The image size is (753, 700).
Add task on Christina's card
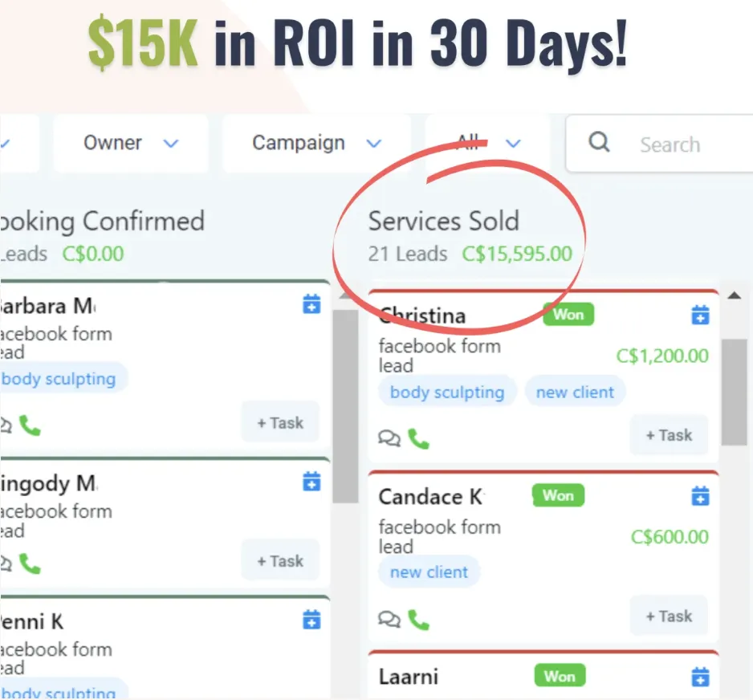(x=669, y=435)
